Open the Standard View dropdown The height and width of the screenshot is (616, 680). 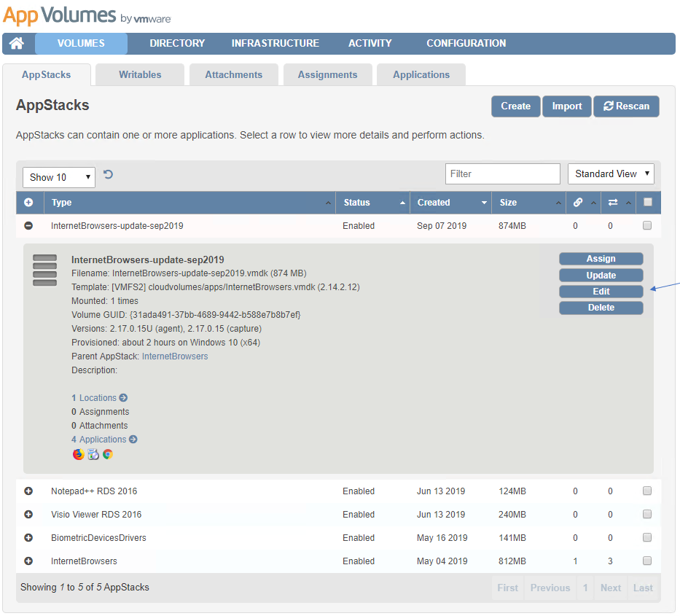tap(611, 174)
